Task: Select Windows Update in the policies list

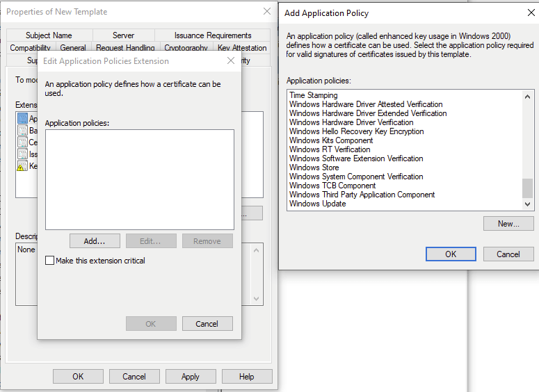Action: click(317, 204)
